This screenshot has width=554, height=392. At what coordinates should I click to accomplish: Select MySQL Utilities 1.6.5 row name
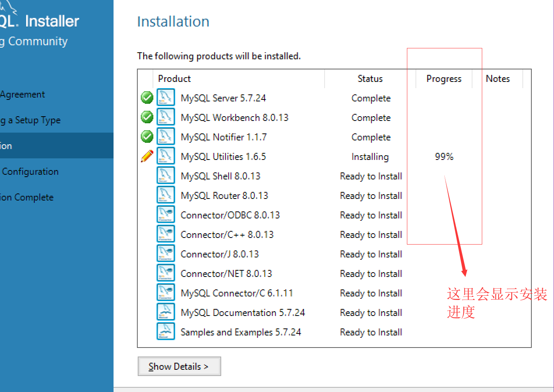pos(223,157)
